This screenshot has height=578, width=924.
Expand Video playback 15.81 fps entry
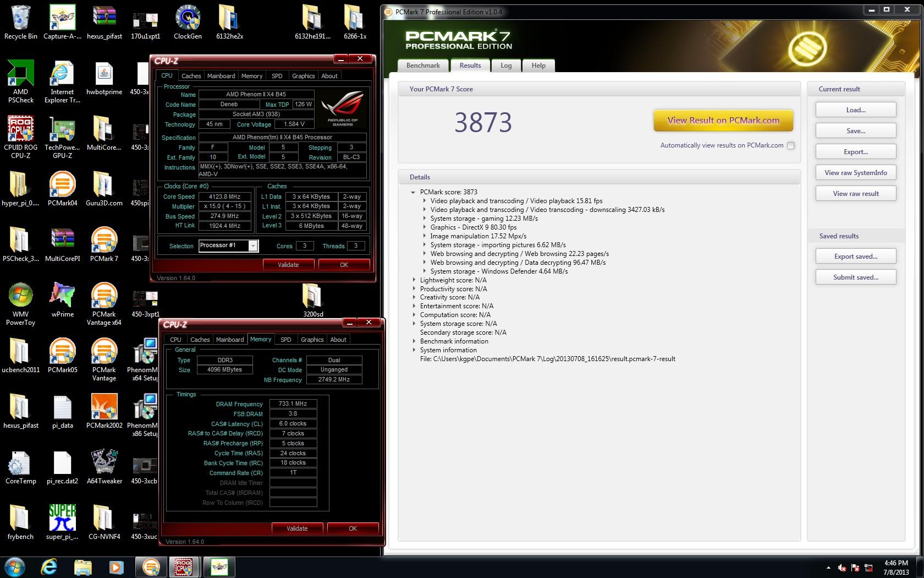pyautogui.click(x=424, y=201)
